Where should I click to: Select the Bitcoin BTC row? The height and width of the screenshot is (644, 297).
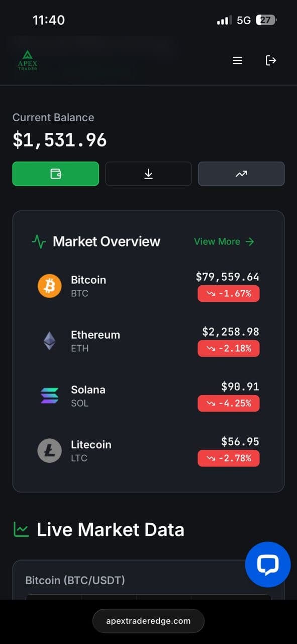(x=148, y=286)
